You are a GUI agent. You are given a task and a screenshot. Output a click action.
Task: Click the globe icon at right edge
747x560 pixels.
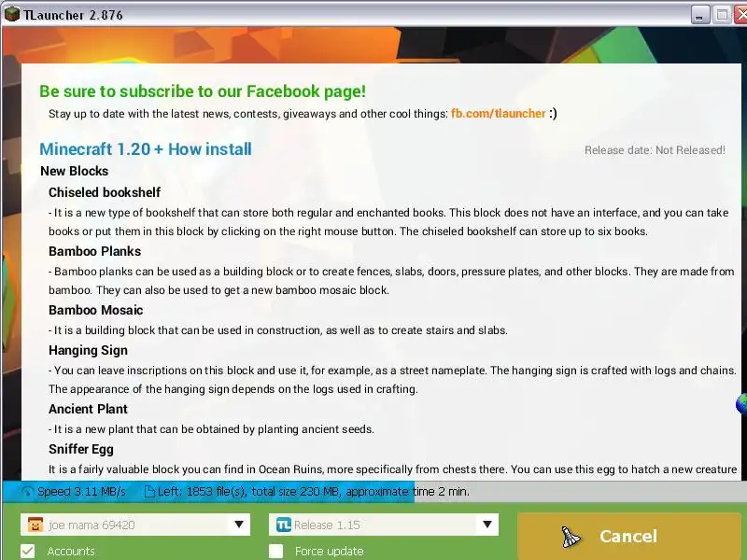pos(741,404)
